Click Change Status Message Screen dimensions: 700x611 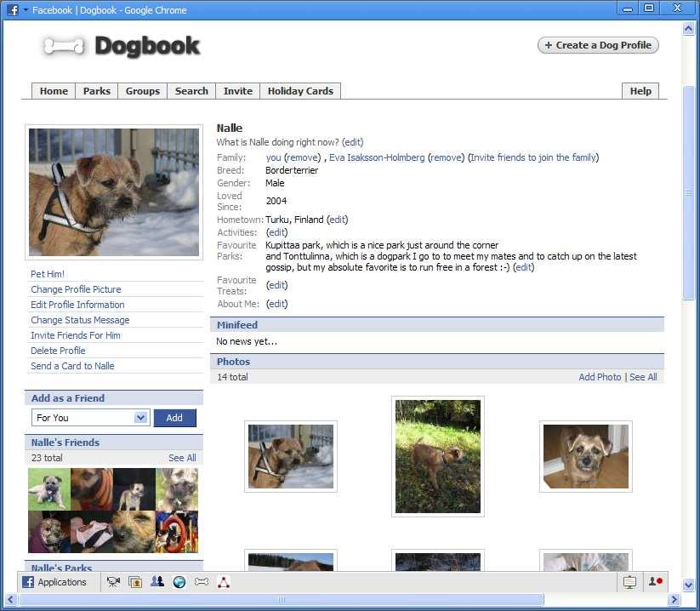pos(80,320)
